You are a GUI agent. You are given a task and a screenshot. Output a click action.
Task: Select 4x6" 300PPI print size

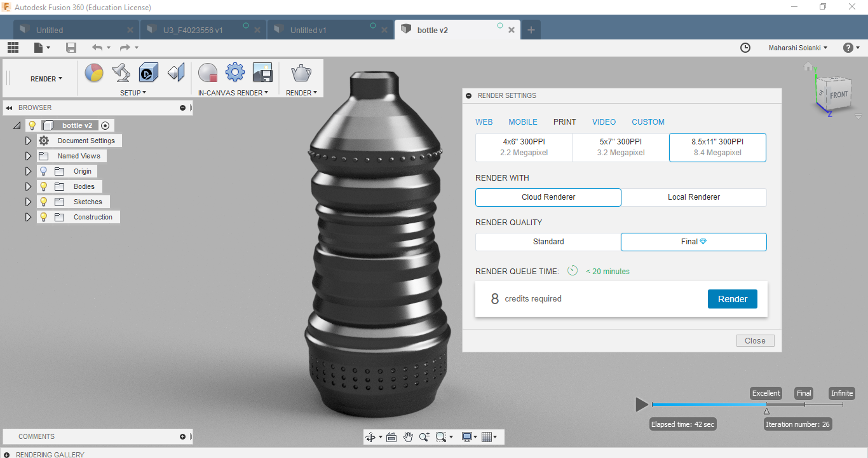point(524,148)
